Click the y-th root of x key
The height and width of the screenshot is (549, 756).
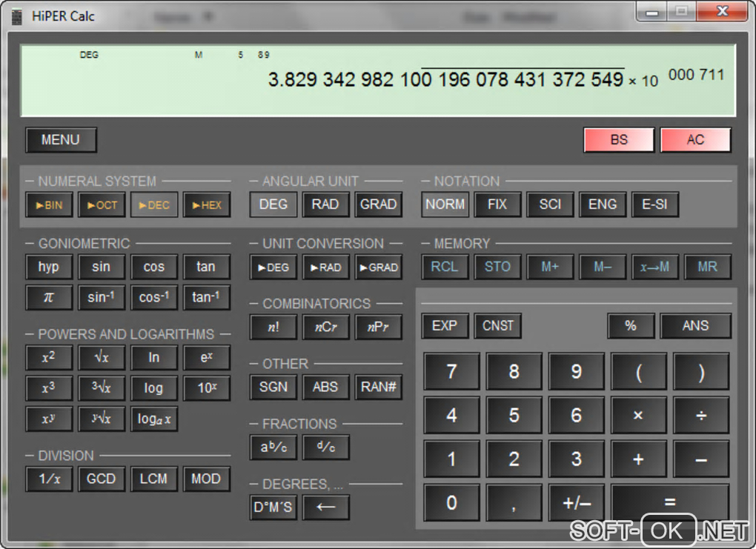tap(102, 419)
